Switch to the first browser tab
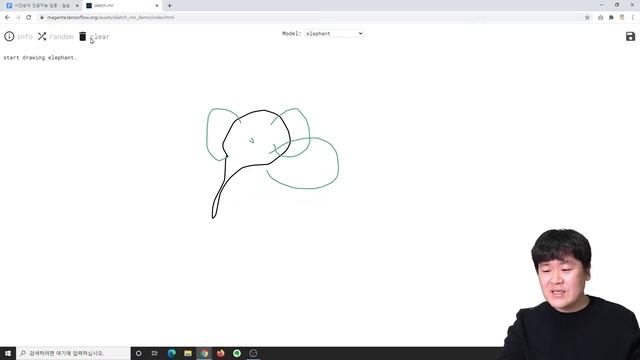 41,6
